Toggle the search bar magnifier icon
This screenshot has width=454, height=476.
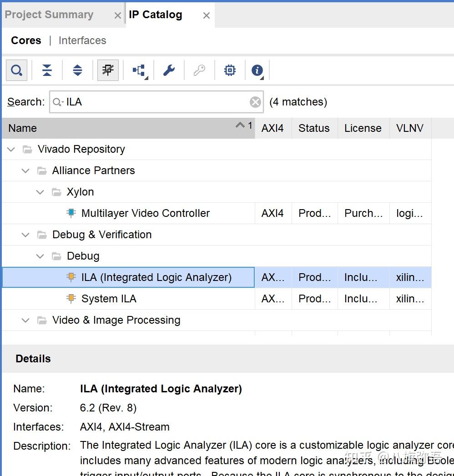(x=16, y=70)
